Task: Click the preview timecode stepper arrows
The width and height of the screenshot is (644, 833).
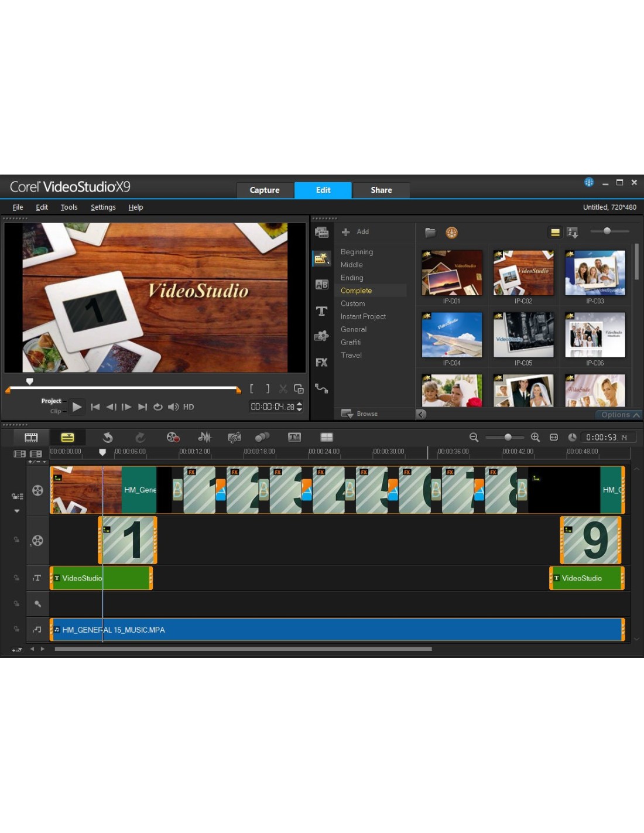Action: pos(300,407)
